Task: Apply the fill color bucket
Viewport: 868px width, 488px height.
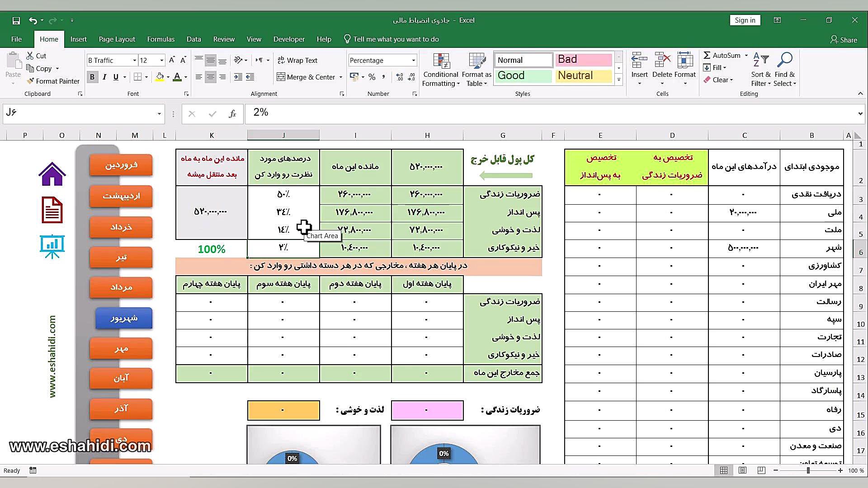Action: coord(160,77)
